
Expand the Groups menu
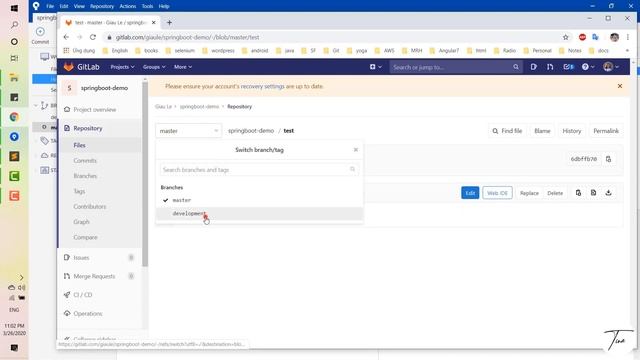[154, 67]
